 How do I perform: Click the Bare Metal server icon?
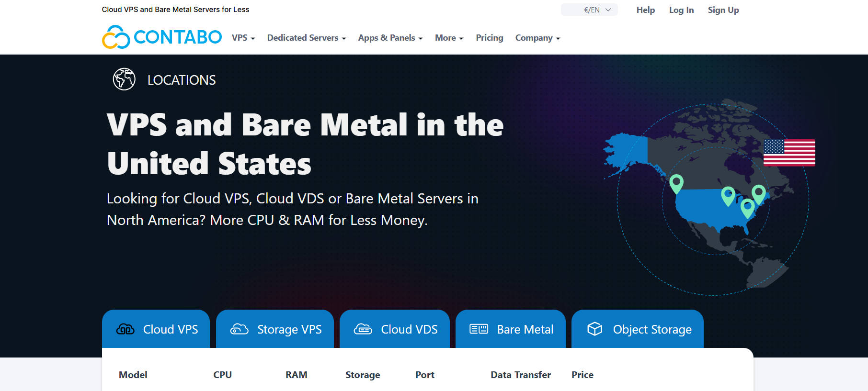(x=479, y=329)
